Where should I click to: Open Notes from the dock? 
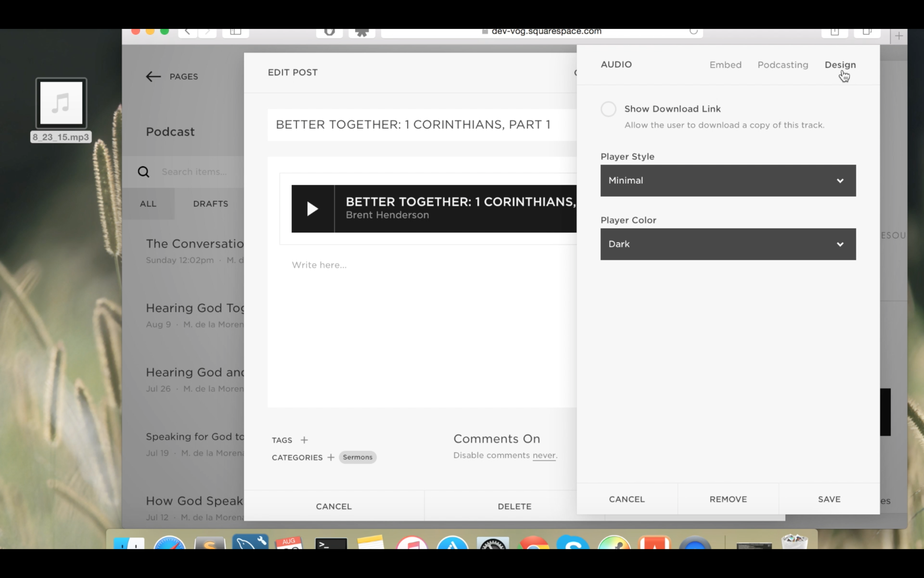(370, 543)
